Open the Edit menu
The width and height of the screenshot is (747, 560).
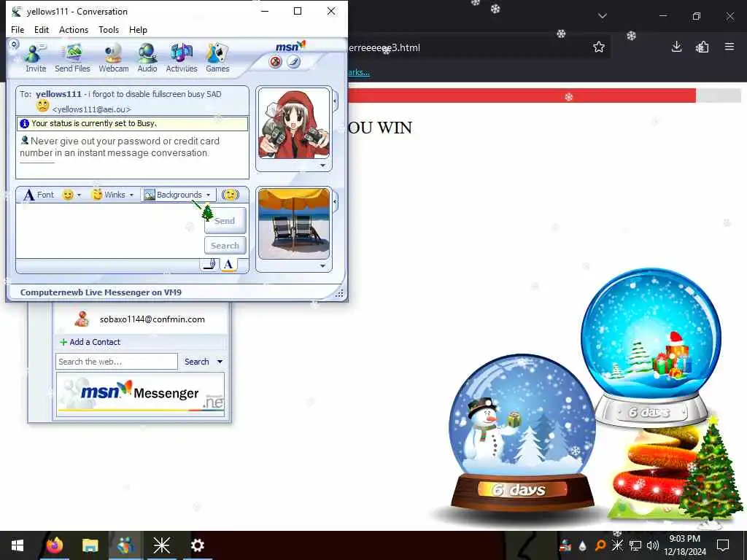42,29
